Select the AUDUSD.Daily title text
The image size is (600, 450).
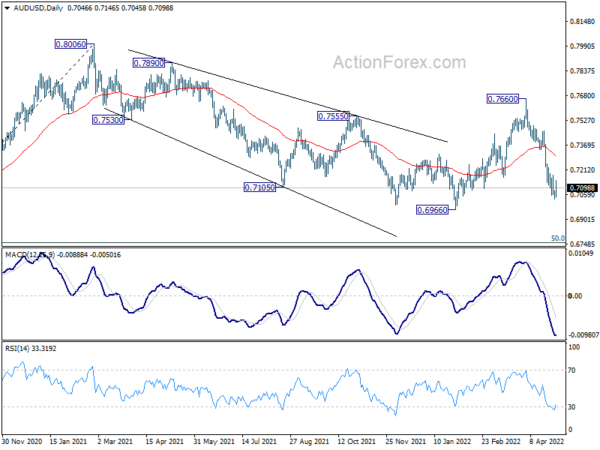click(x=38, y=8)
